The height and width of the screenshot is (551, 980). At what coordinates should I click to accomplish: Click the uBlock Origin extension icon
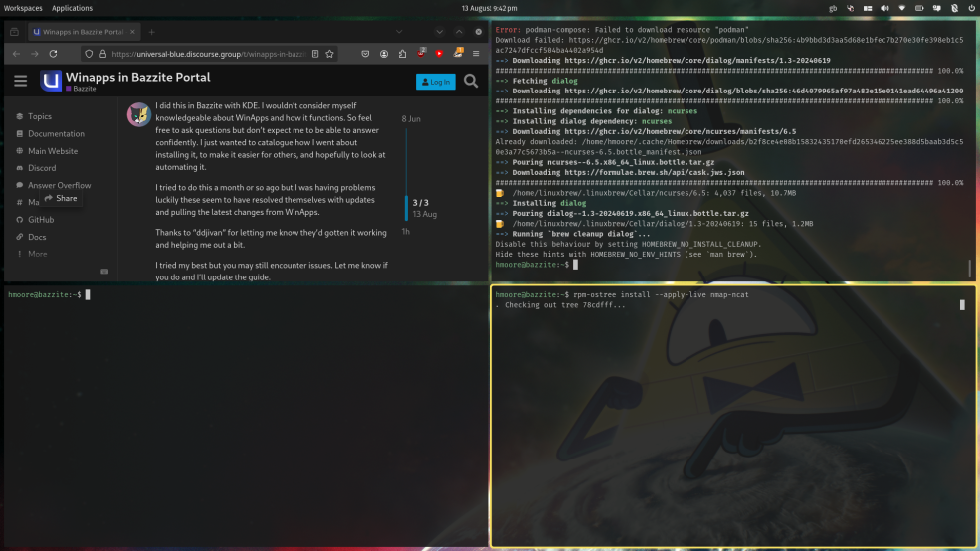point(421,53)
